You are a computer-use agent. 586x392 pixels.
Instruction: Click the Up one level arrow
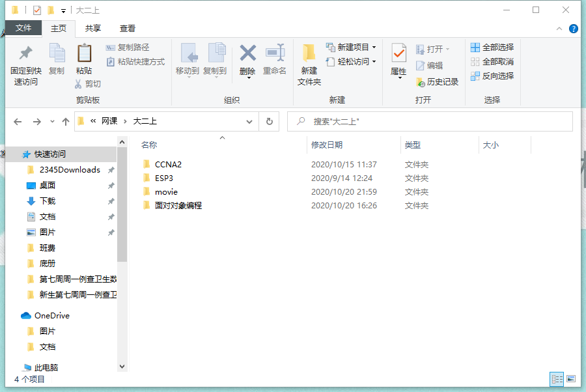pos(66,122)
